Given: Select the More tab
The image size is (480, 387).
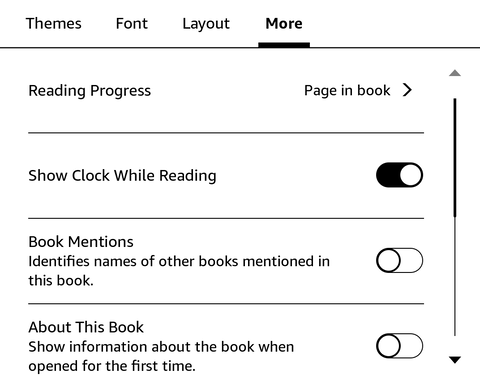Looking at the screenshot, I should click(284, 24).
